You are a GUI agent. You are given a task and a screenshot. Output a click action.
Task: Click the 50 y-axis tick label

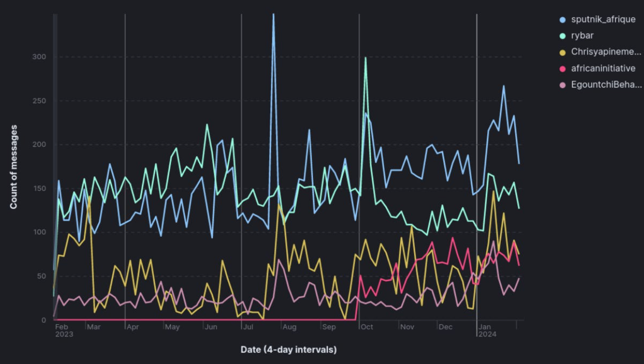[41, 276]
